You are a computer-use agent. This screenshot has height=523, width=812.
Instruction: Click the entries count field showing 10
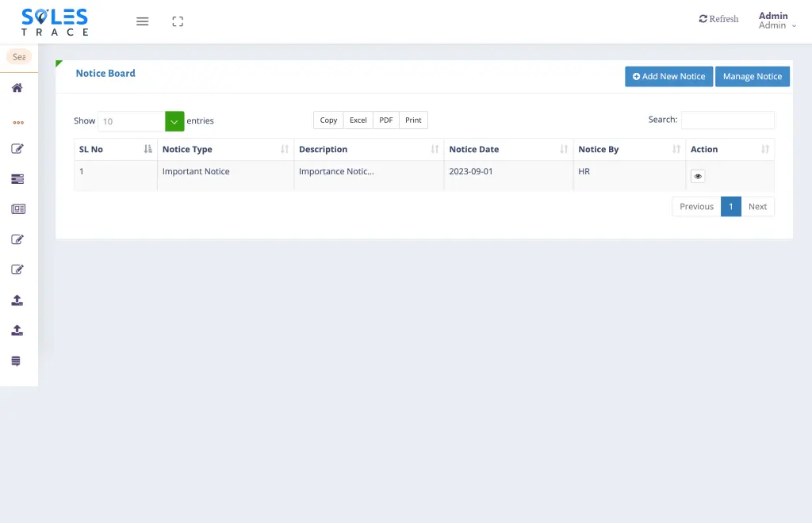(132, 121)
